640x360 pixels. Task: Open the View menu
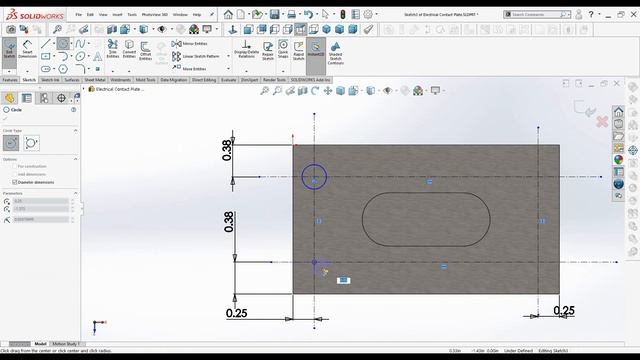[103, 15]
